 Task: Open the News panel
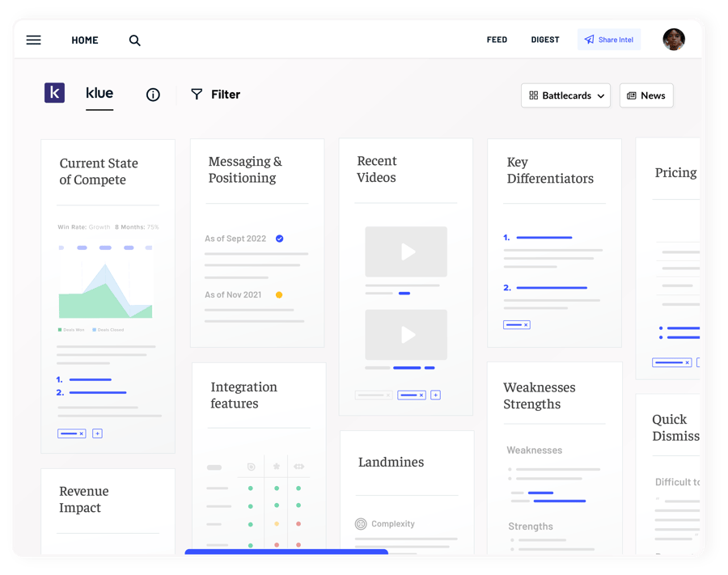pos(645,95)
